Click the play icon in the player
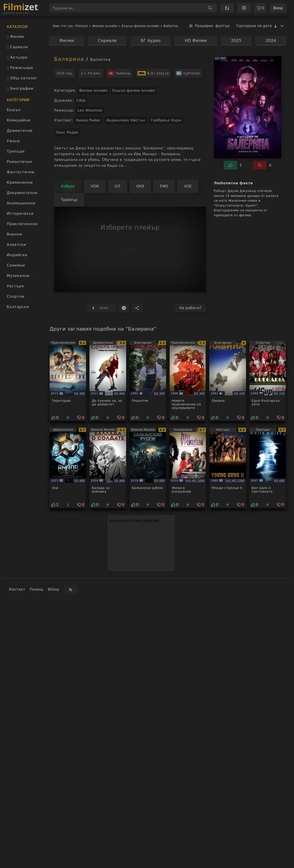The width and height of the screenshot is (294, 868). click(130, 249)
